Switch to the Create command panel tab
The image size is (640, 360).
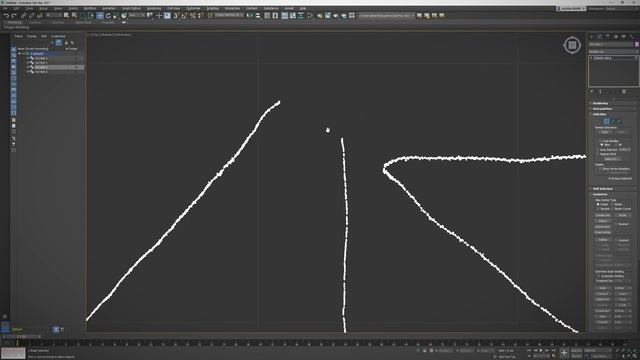tap(592, 36)
